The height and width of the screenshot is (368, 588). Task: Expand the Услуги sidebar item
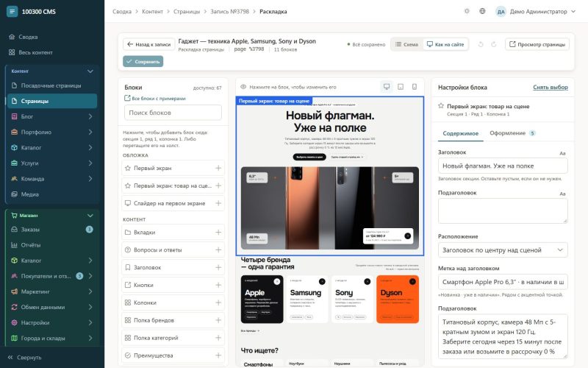[90, 163]
